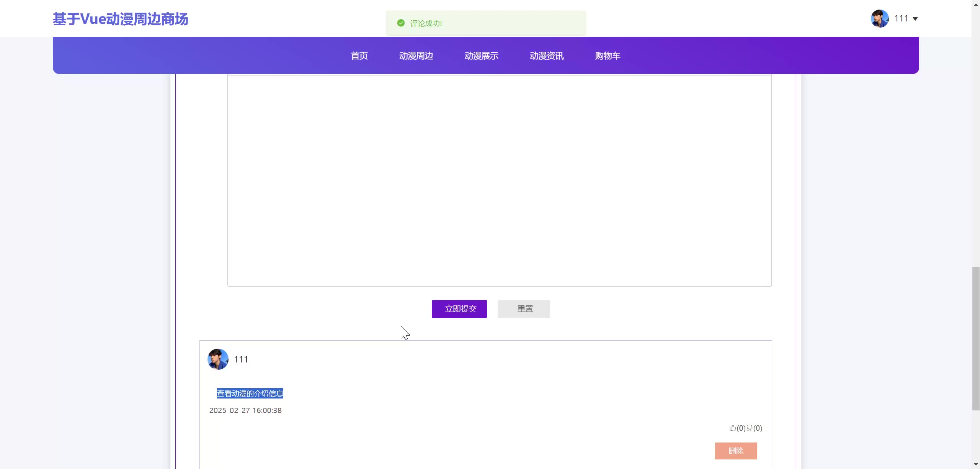Open the 购物车 nav item
This screenshot has width=980, height=469.
click(x=607, y=56)
